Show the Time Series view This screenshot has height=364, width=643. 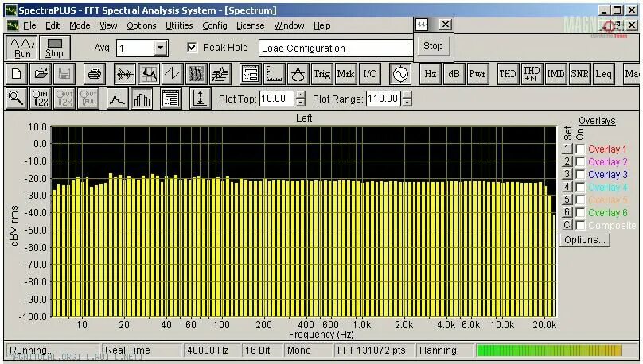point(125,74)
